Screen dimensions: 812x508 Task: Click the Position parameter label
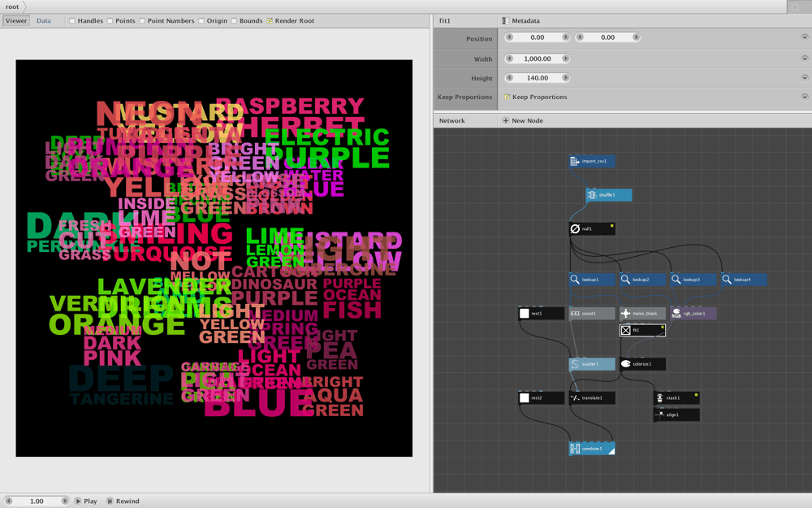(479, 39)
